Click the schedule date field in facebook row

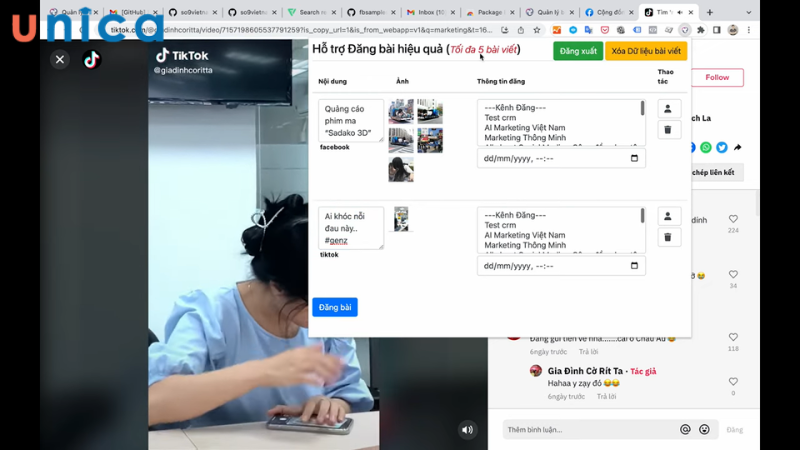coord(561,158)
